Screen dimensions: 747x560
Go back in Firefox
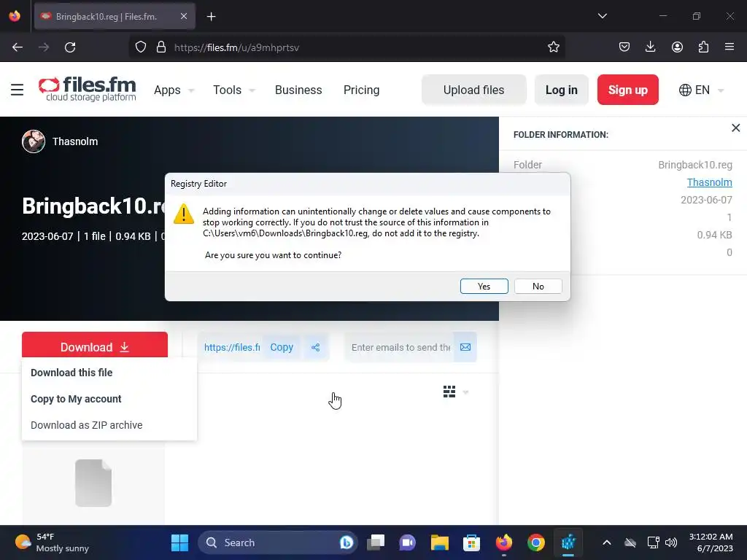coord(18,47)
